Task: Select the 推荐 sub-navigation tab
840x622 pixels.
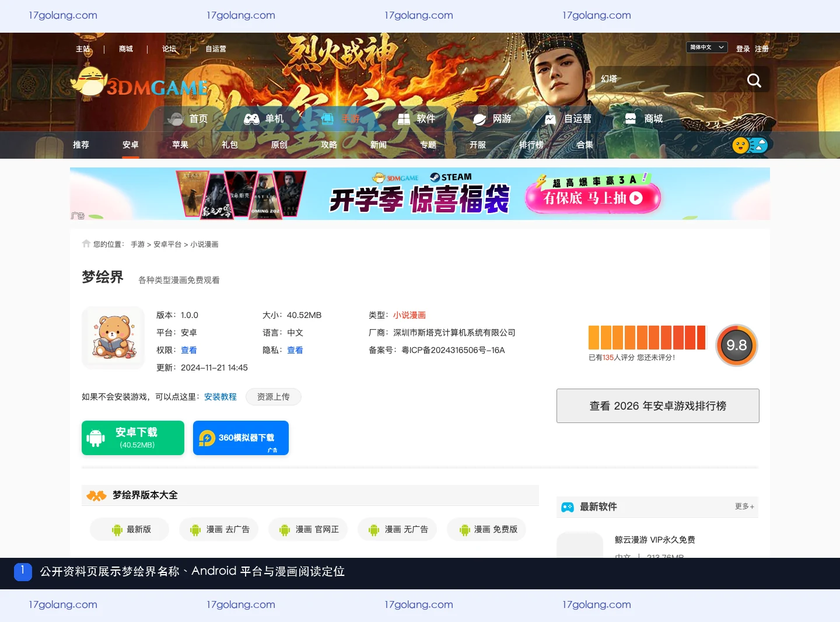Action: tap(81, 145)
